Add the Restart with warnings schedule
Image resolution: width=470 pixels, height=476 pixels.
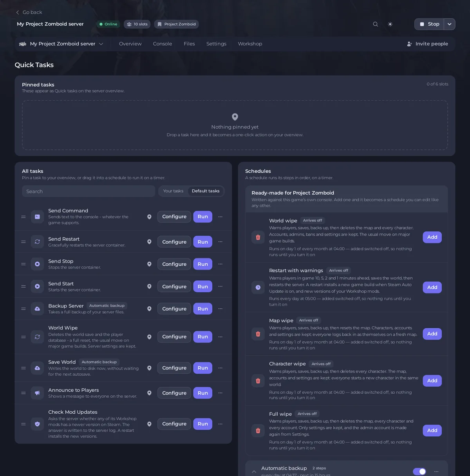(432, 288)
